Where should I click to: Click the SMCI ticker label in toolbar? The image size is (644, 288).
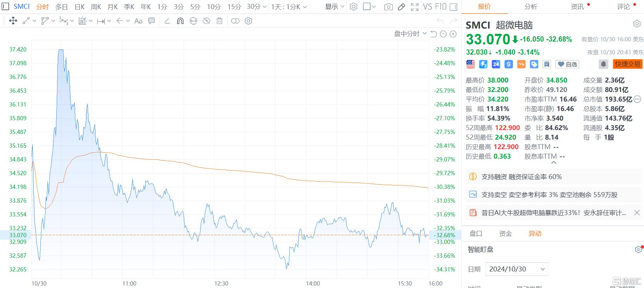[x=22, y=7]
